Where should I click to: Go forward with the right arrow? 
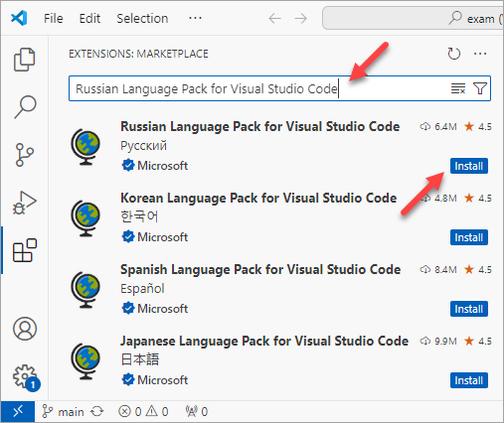coord(300,19)
